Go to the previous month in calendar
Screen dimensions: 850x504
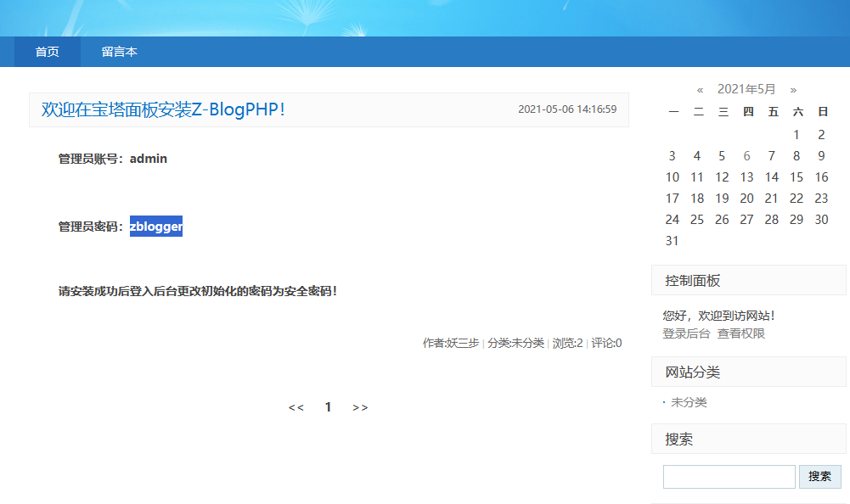coord(700,89)
